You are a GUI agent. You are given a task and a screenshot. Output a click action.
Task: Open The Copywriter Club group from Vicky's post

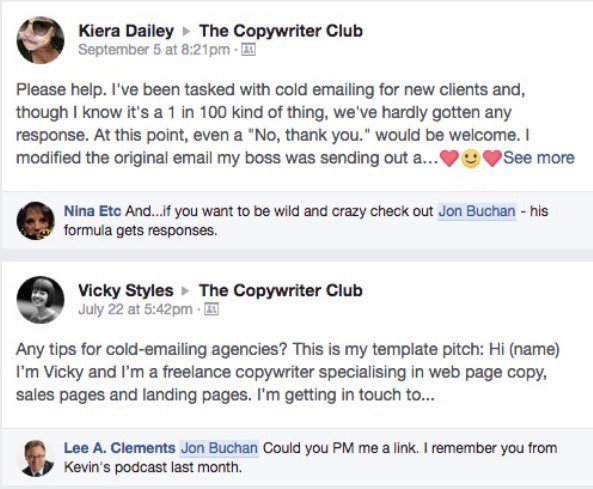pyautogui.click(x=281, y=290)
